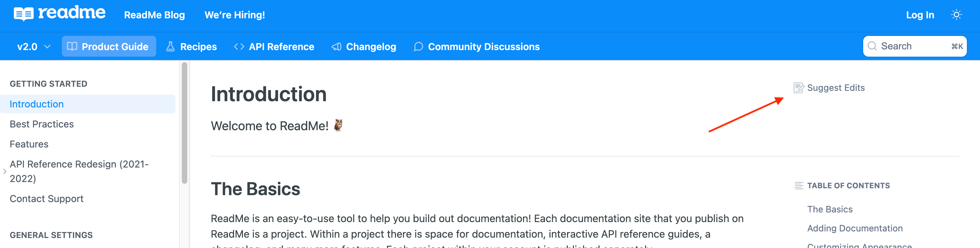
Task: Select Introduction in the sidebar
Action: [x=87, y=104]
